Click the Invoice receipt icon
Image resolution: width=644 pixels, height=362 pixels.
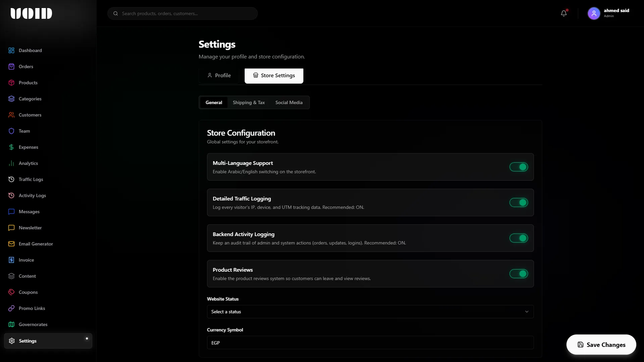coord(11,260)
